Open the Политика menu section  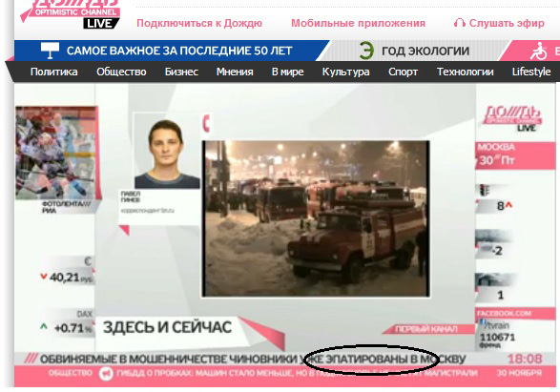coord(54,72)
